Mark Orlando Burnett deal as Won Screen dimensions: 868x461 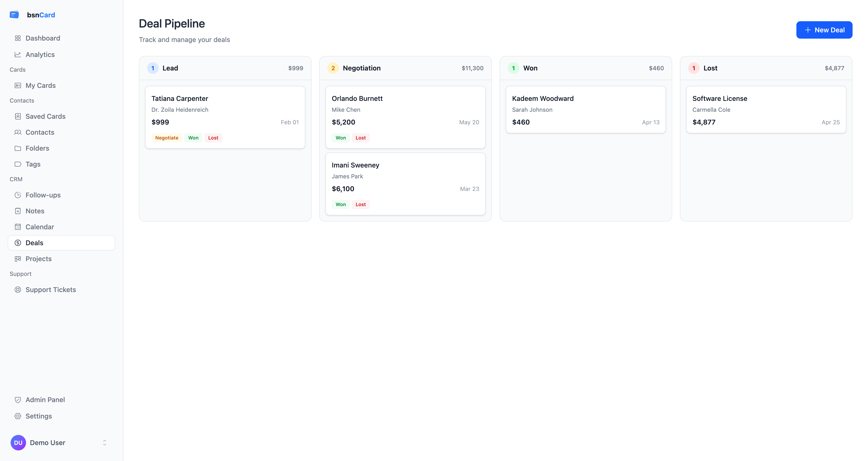[340, 138]
